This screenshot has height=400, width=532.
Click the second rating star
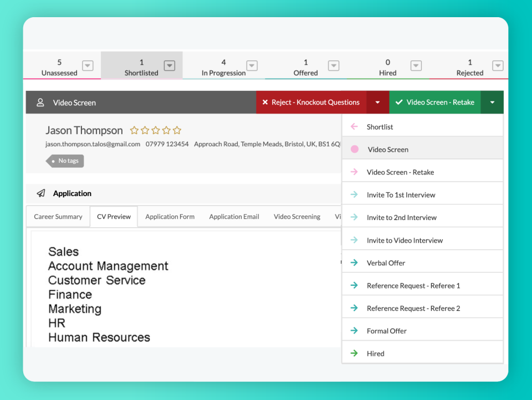145,130
